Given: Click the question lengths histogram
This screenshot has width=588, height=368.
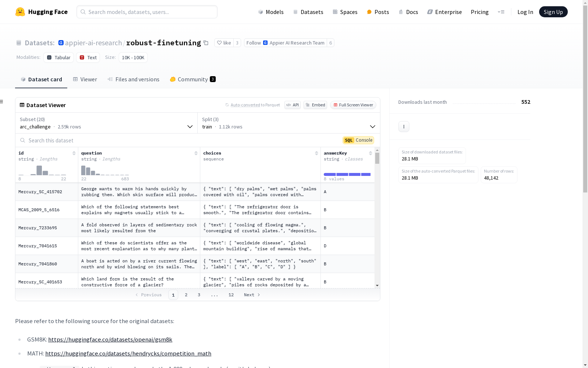Looking at the screenshot, I should 105,170.
